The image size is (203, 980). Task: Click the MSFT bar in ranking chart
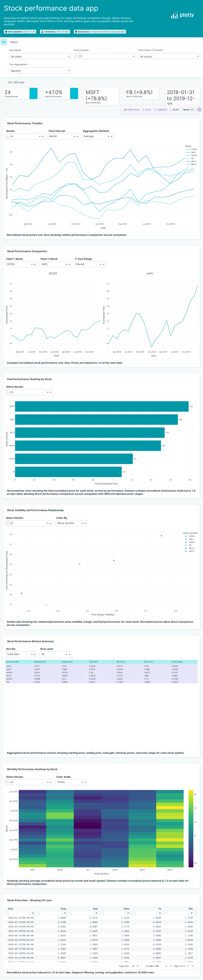tap(102, 406)
